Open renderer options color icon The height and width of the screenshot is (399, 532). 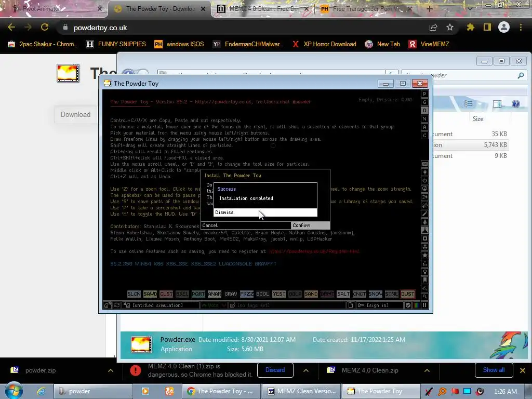416,305
